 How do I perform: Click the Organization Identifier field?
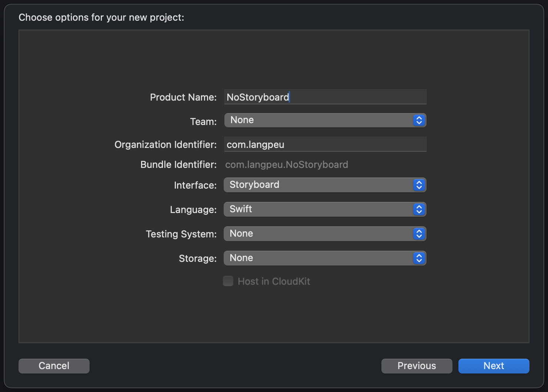coord(325,144)
